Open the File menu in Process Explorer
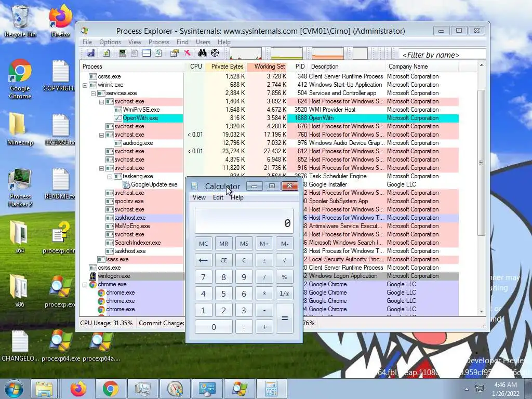532x399 pixels. click(x=87, y=42)
